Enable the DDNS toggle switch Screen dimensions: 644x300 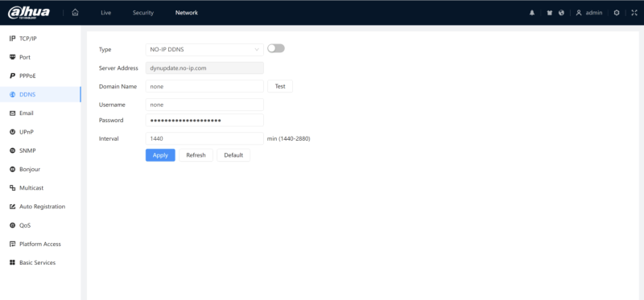(276, 48)
